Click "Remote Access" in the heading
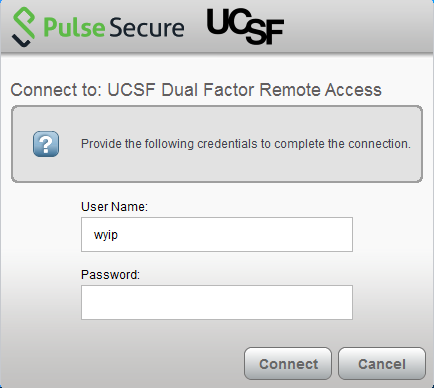434x388 pixels. 320,90
